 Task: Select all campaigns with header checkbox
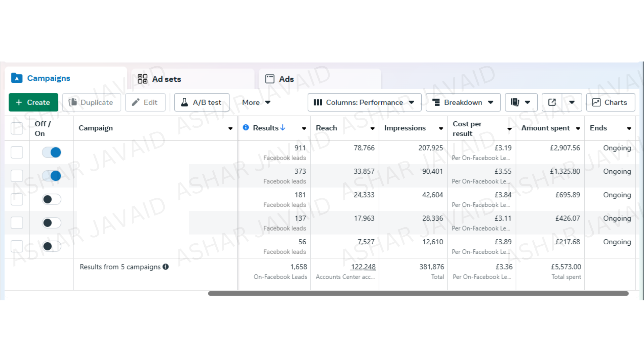point(17,128)
